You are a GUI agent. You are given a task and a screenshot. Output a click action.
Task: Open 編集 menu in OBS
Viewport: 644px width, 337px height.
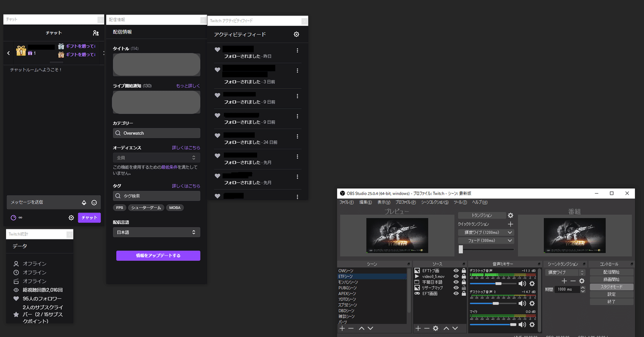(366, 202)
